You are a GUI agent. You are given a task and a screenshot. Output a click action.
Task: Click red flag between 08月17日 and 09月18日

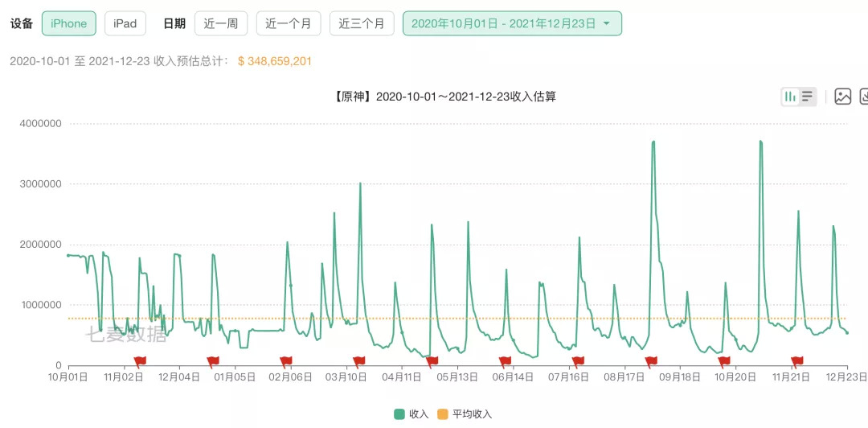coord(651,361)
